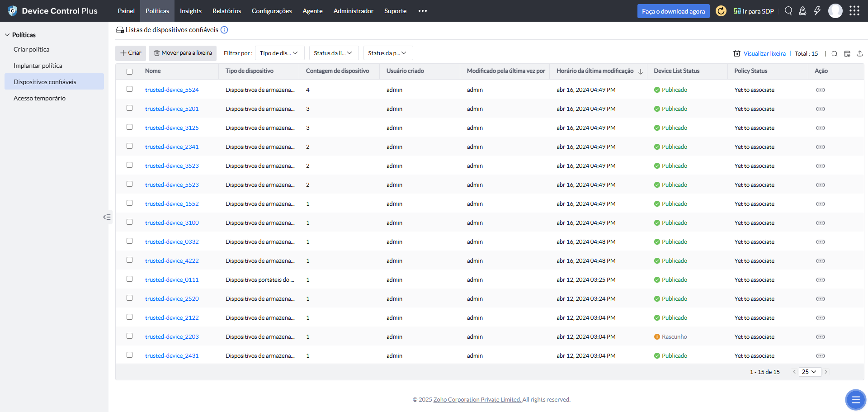Expand the Tipo de dispositivo filter dropdown
This screenshot has width=868, height=412.
click(x=279, y=53)
